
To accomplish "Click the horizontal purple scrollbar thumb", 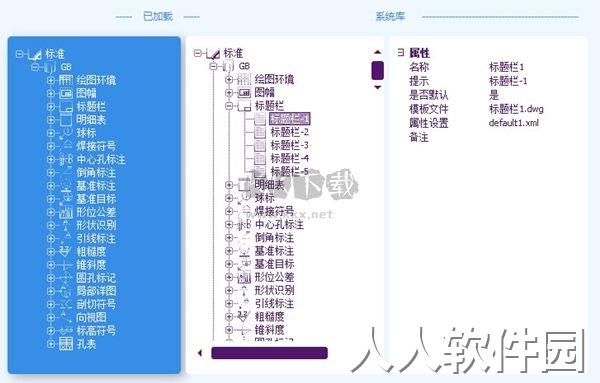I will point(269,353).
